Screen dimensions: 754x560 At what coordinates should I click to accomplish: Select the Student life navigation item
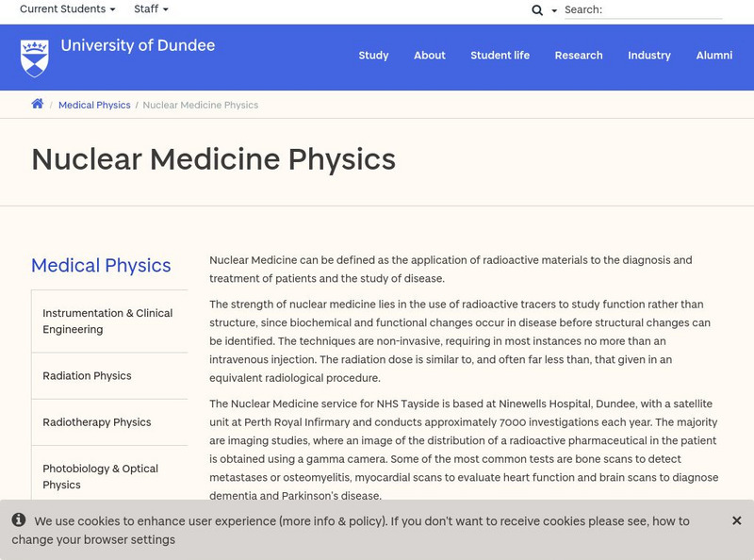coord(500,55)
